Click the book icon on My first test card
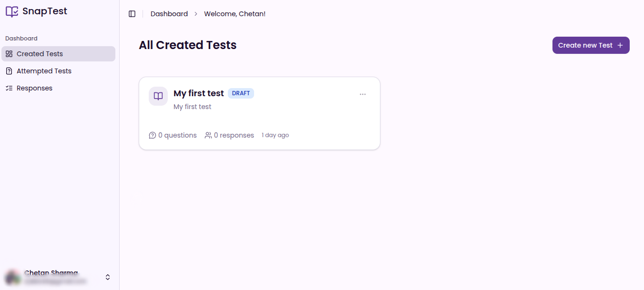 pyautogui.click(x=158, y=96)
